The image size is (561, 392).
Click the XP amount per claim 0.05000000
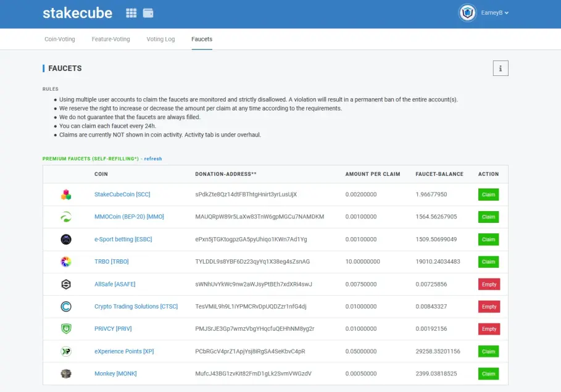coord(361,351)
